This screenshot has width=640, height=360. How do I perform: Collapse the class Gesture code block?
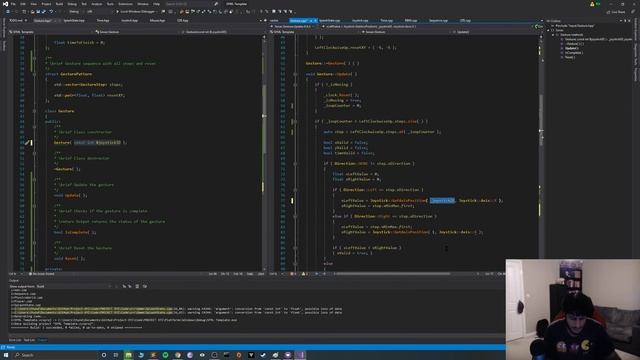point(34,111)
